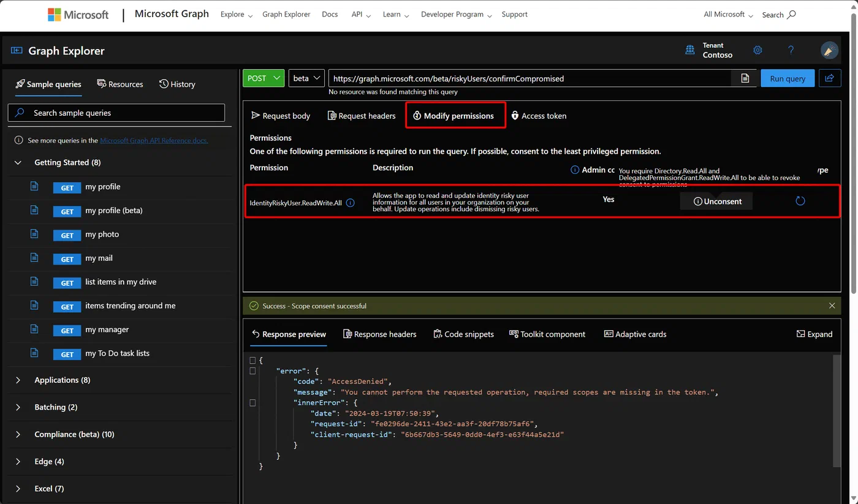Open the POST method dropdown
The width and height of the screenshot is (858, 504).
[264, 78]
